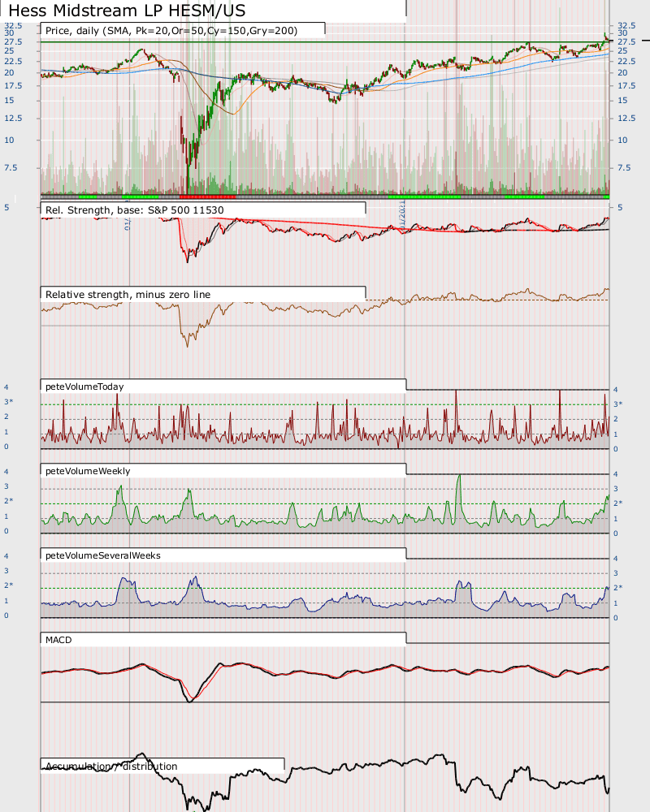Screen dimensions: 650x812
Task: Select the 20 label on right price axis
Action: [x=622, y=72]
